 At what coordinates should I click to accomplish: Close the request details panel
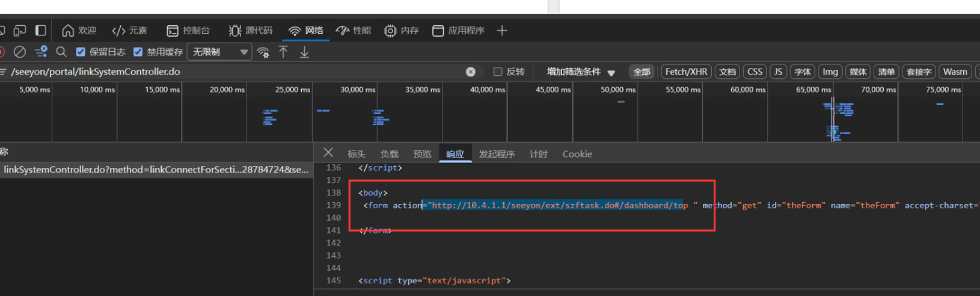328,153
